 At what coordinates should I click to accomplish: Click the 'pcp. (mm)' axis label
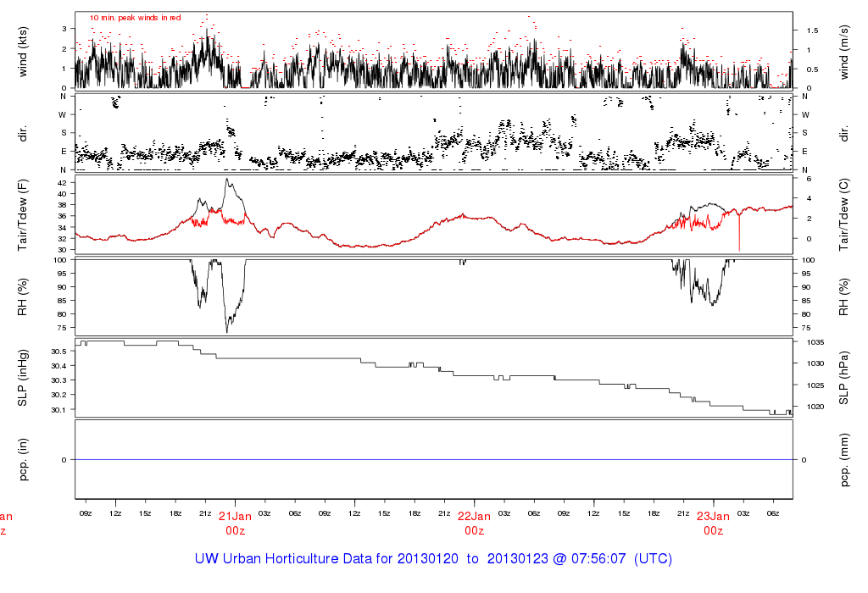843,460
